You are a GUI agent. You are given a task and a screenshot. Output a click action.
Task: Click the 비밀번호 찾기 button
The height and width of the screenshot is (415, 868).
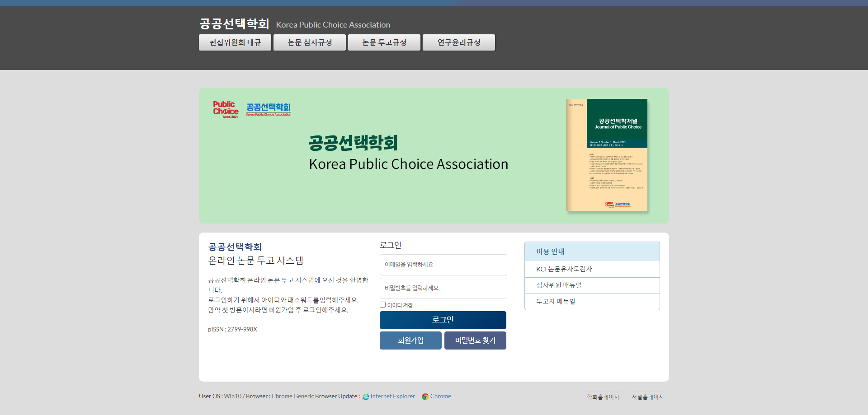(475, 340)
